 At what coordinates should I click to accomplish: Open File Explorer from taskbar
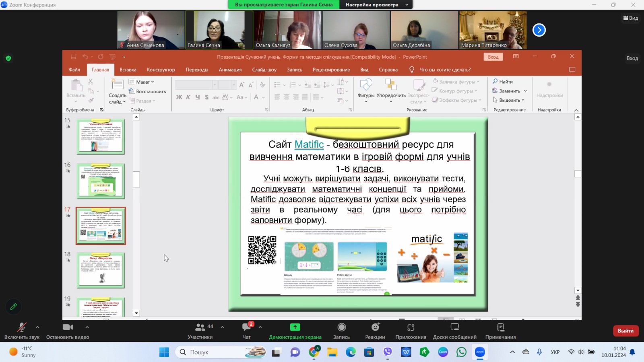[332, 352]
